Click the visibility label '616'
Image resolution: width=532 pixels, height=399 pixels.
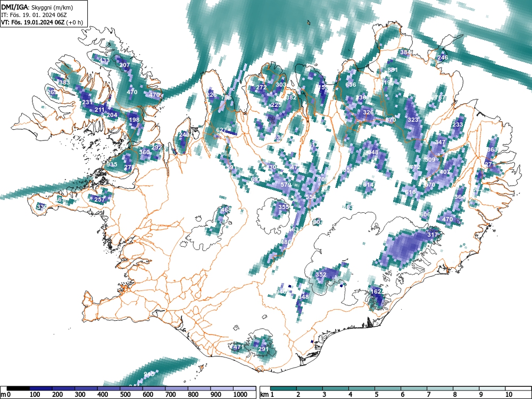pyautogui.click(x=410, y=192)
